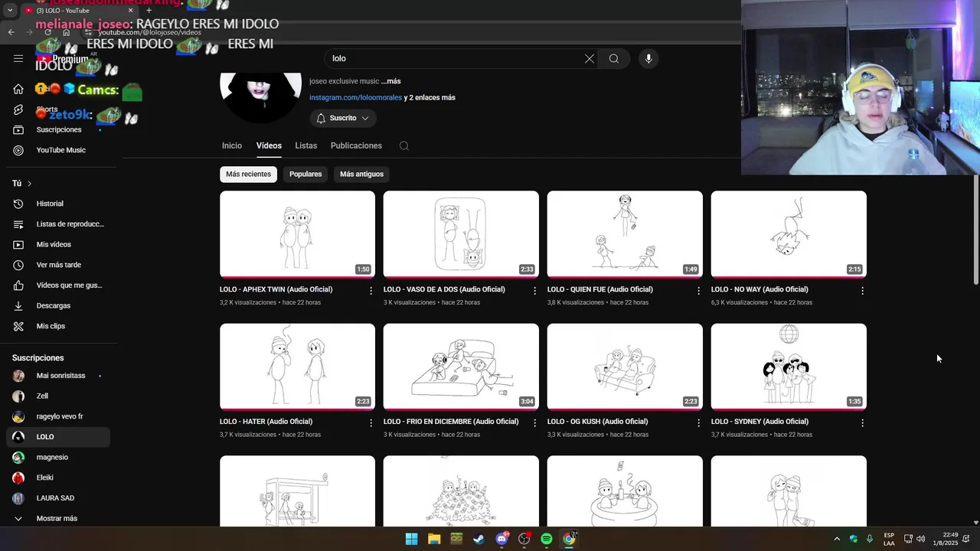The image size is (980, 551).
Task: Expand the Tú section chevron
Action: coord(29,184)
